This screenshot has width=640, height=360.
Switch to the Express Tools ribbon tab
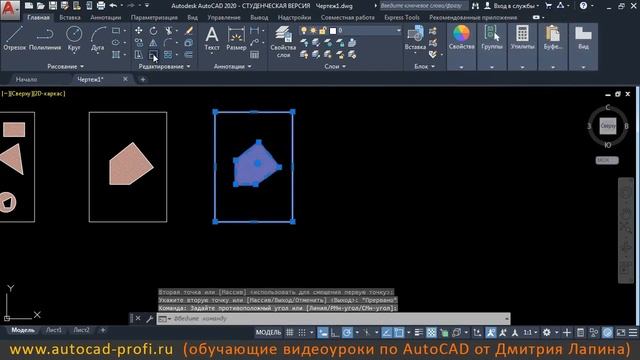(402, 18)
